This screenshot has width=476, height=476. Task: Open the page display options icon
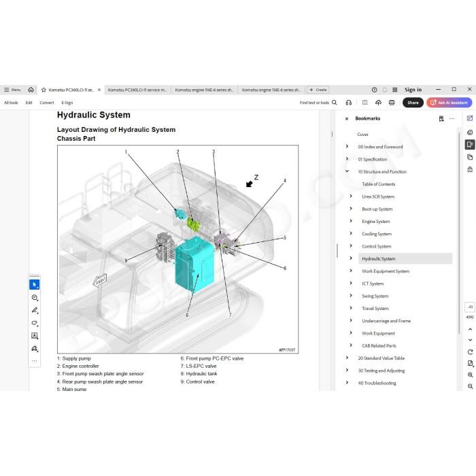(471, 363)
